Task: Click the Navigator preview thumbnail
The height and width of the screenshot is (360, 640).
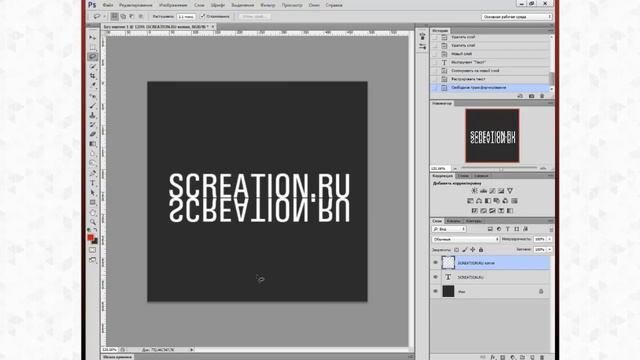Action: click(x=492, y=136)
